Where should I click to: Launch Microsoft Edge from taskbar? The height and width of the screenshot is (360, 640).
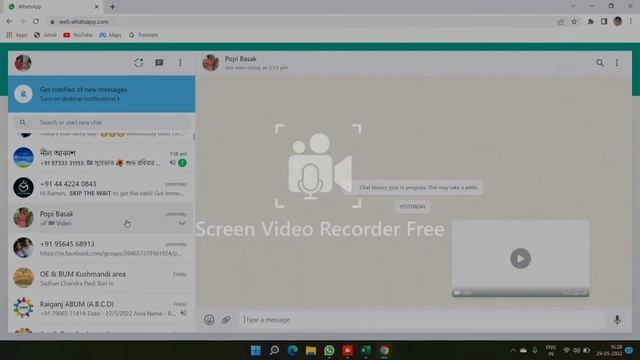tap(293, 350)
